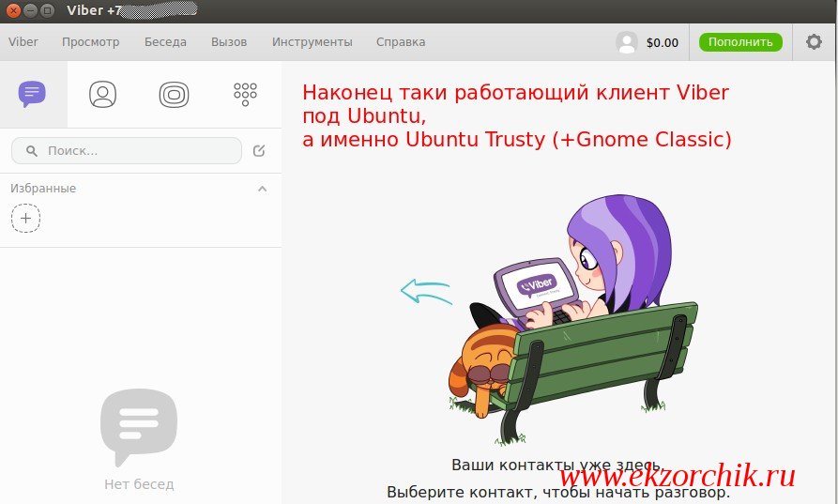
Task: Click the $0.00 balance amount
Action: pyautogui.click(x=663, y=43)
